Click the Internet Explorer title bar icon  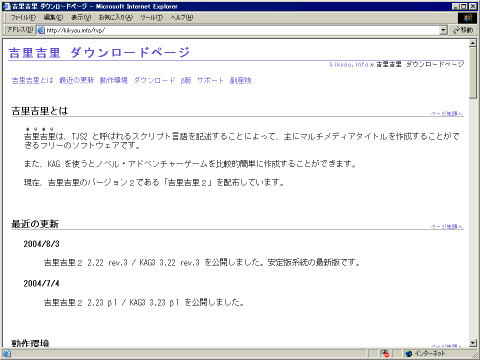coord(7,6)
